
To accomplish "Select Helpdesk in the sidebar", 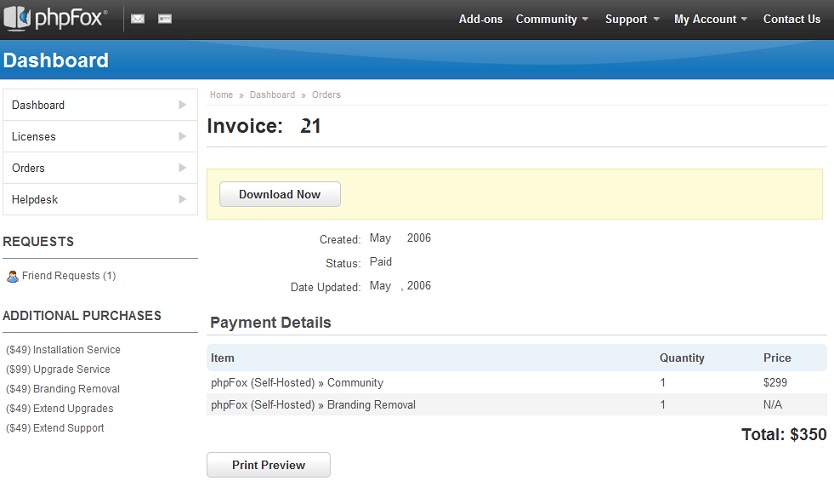I will 100,199.
